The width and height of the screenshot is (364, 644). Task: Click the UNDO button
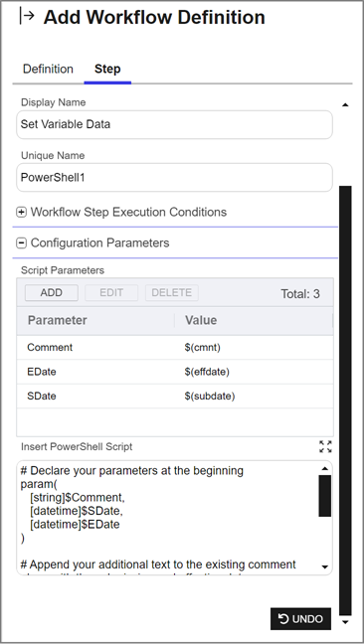300,619
